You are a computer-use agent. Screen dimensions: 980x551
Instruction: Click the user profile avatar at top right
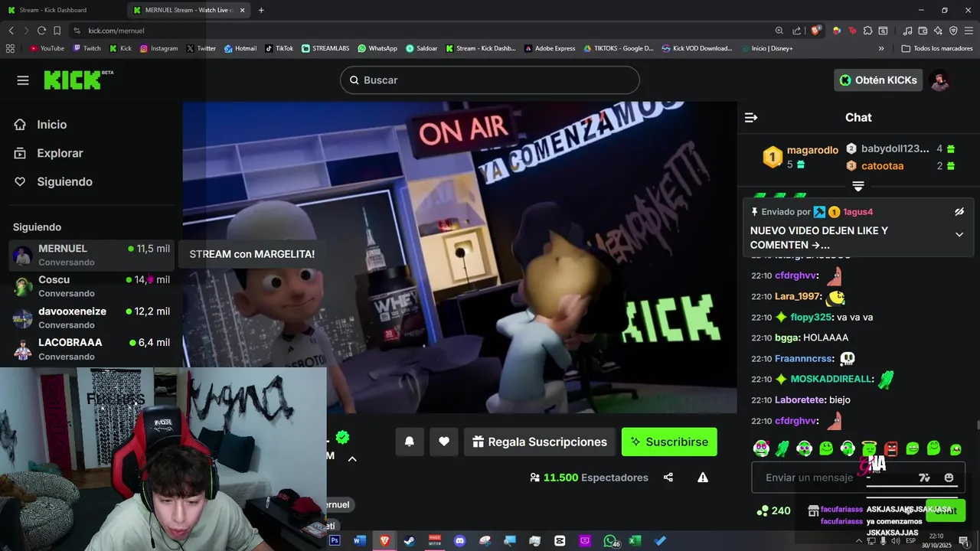(940, 80)
